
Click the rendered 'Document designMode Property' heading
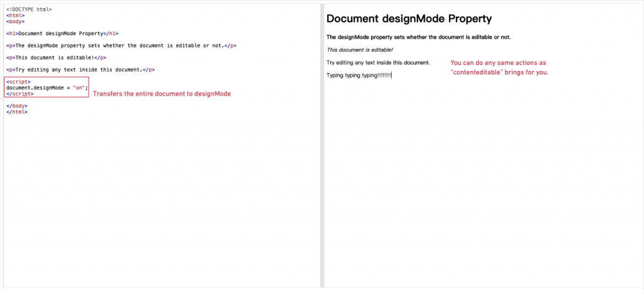click(409, 18)
